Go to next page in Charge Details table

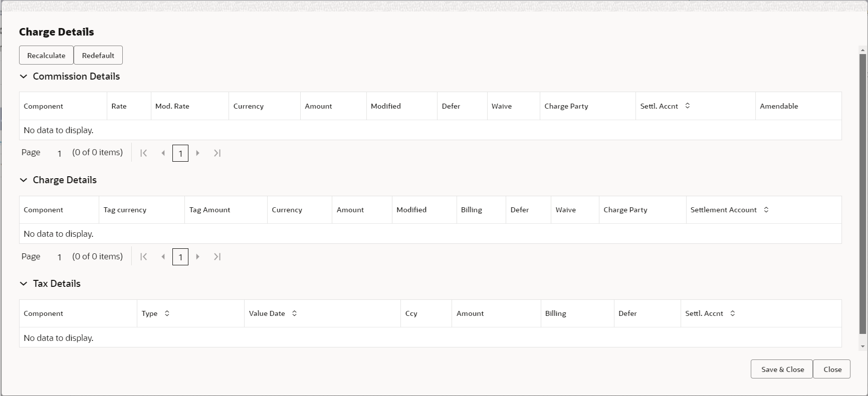198,257
